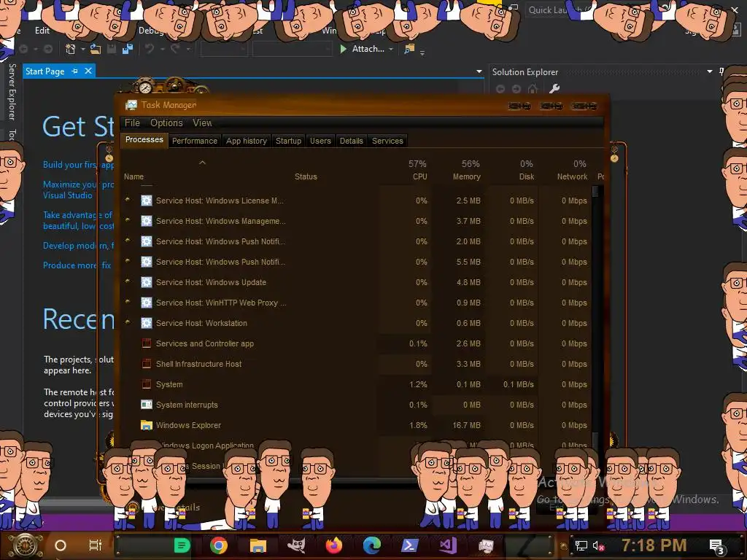Viewport: 747px width, 560px height.
Task: Click the 1.8% CPU value of Windows Explorer
Action: pyautogui.click(x=418, y=425)
